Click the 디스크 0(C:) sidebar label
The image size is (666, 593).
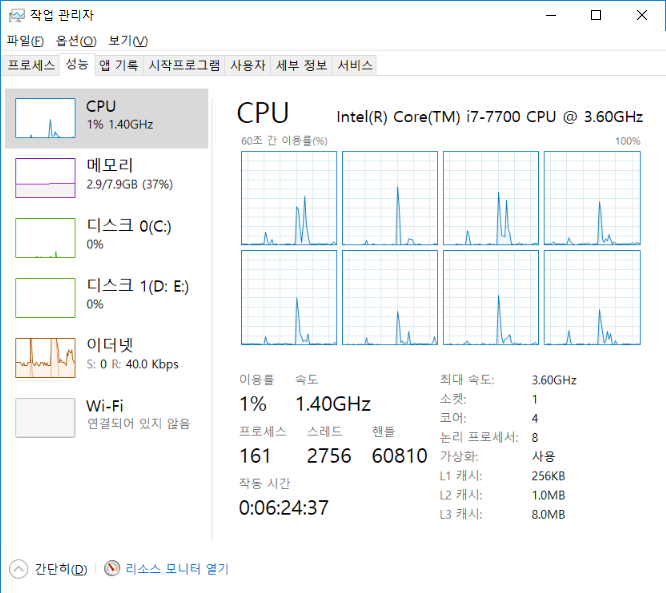(129, 226)
